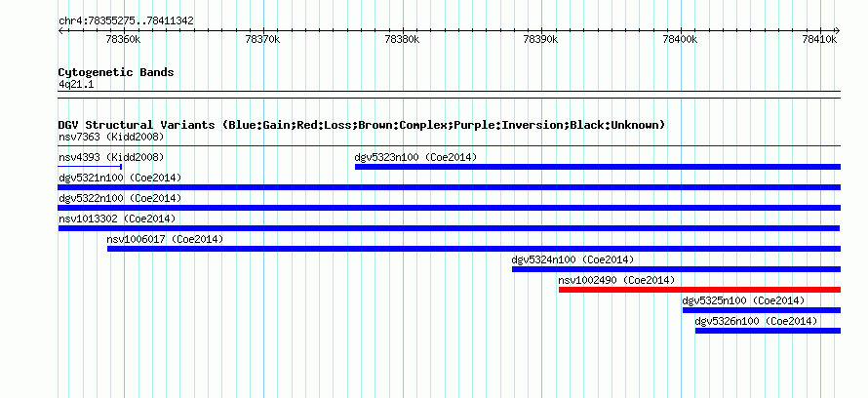Open dgv5326n100 (Coe2014) variant label
868x398 pixels.
(x=756, y=321)
